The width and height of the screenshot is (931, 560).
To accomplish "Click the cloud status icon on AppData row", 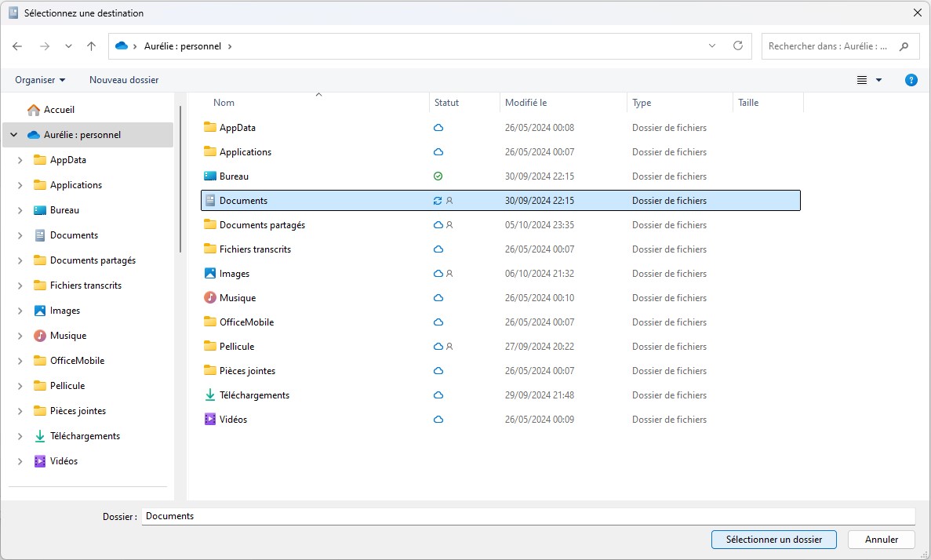I will [x=438, y=128].
